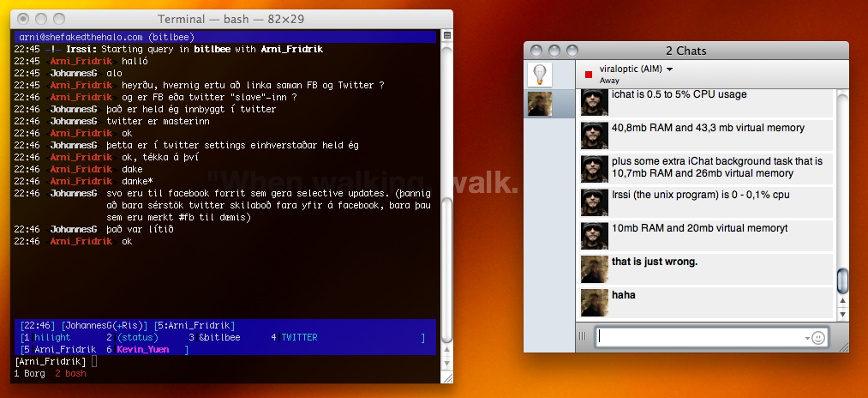
Task: Click the avatar next to '40,8mb RAM' message
Action: click(595, 136)
